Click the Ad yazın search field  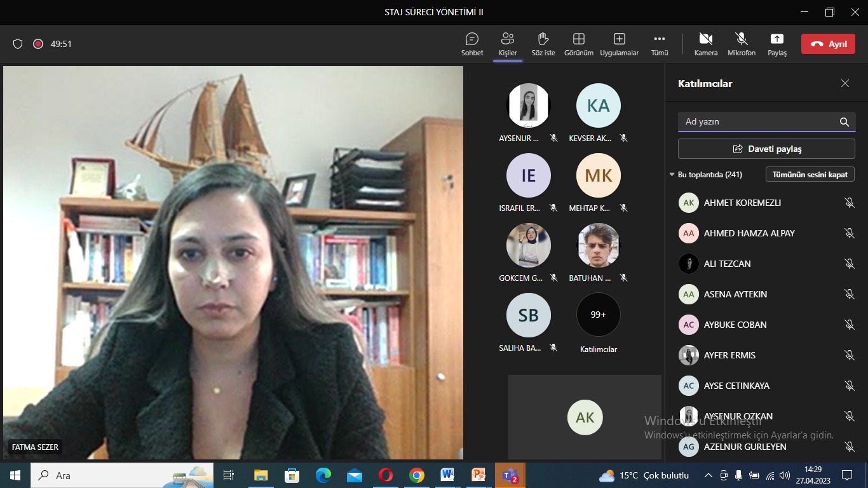pyautogui.click(x=767, y=121)
